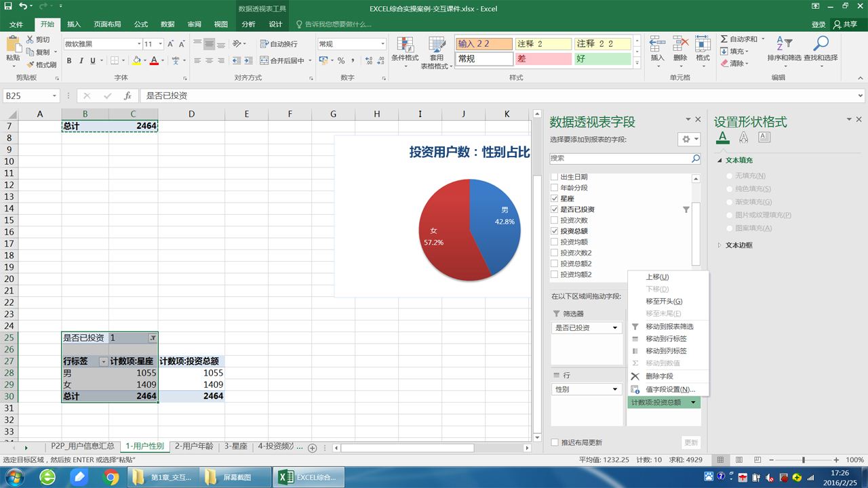Switch to Page Layout view in status bar
The width and height of the screenshot is (868, 488).
point(739,460)
